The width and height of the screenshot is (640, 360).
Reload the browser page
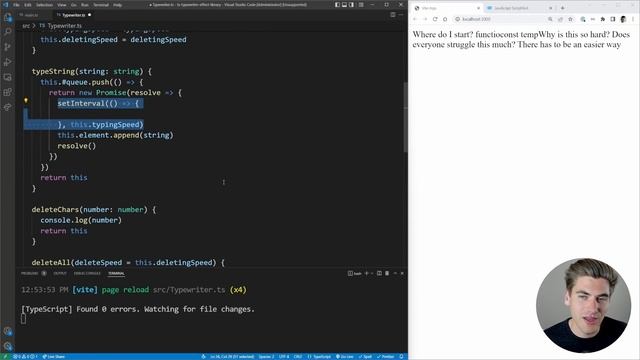(x=435, y=19)
